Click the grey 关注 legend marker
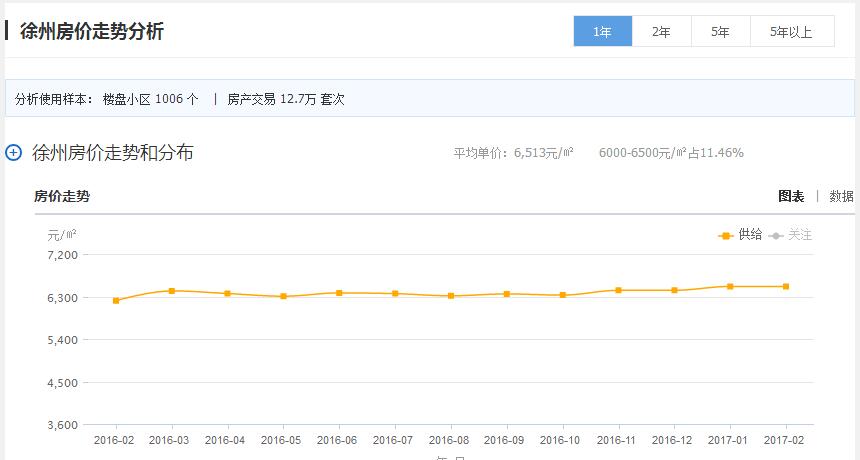Screen dimensions: 860x460 776,236
